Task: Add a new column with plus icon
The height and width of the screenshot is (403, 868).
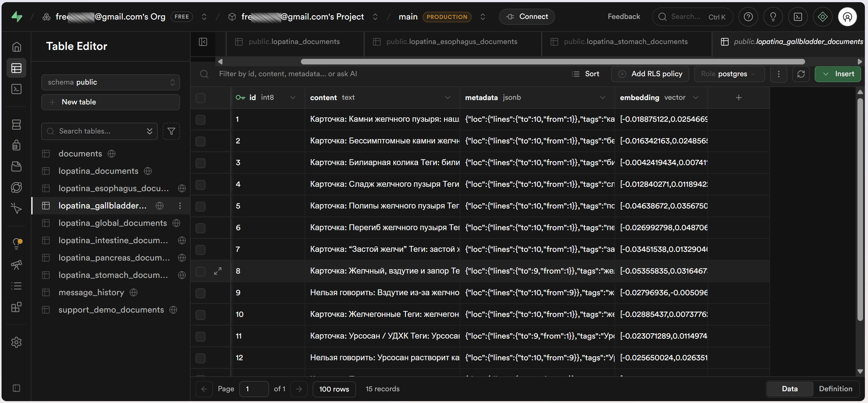Action: tap(738, 98)
